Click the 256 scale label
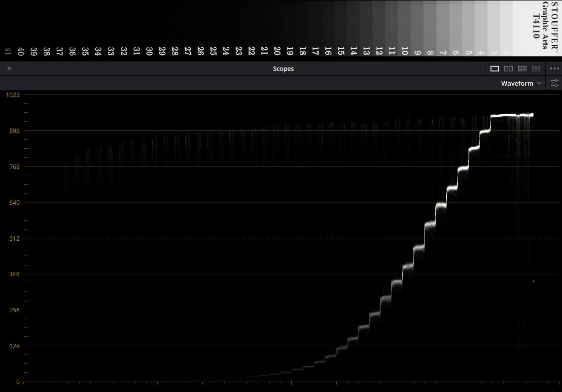Viewport: 562px width, 392px height. point(14,310)
